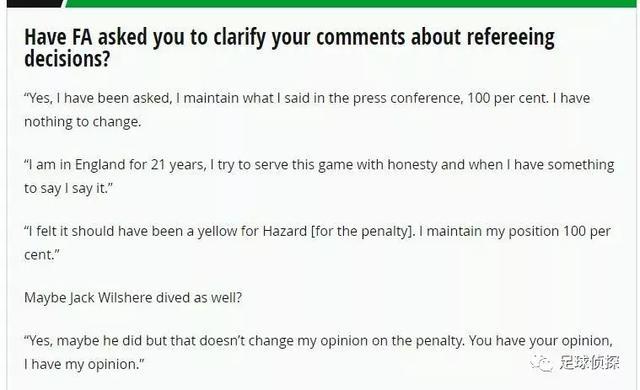Screen dimensions: 640x390
Task: Click the name "Hazard" in the quote
Action: pos(284,231)
